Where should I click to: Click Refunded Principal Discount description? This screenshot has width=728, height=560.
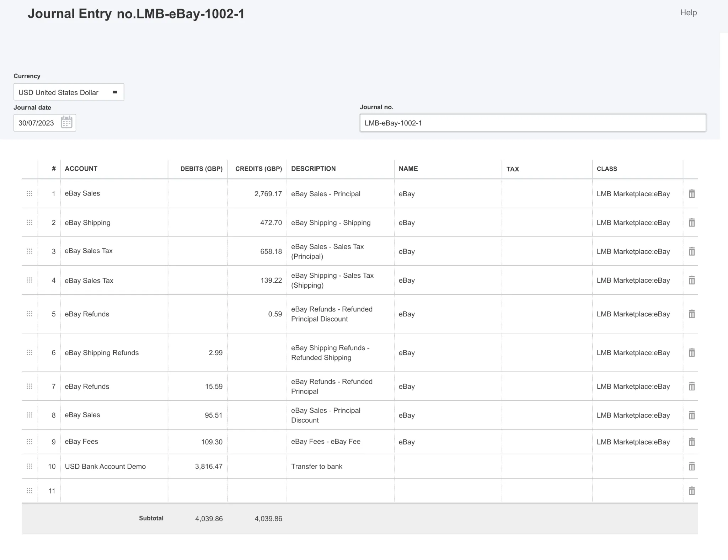pos(332,314)
